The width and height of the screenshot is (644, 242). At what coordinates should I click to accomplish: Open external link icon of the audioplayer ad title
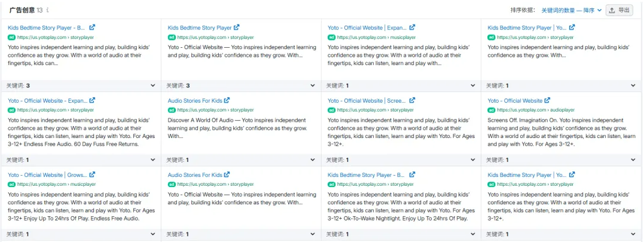tap(547, 100)
